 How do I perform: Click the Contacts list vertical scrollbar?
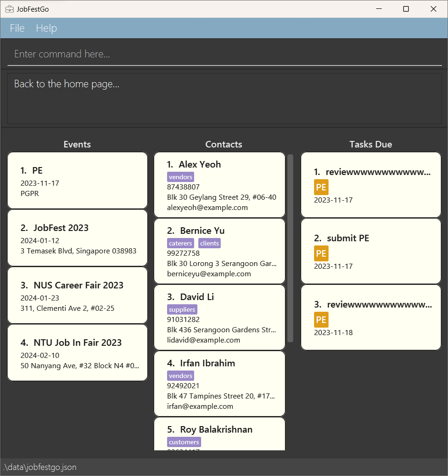click(290, 248)
